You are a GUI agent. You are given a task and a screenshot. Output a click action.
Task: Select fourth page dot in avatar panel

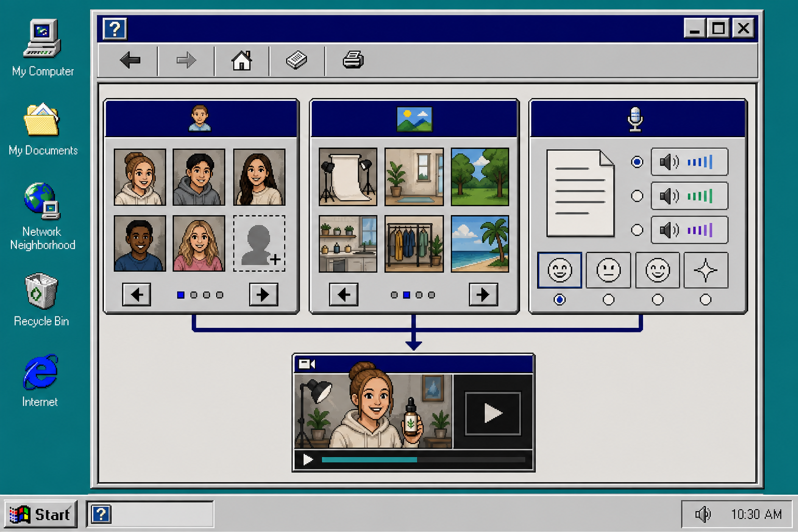pos(220,295)
